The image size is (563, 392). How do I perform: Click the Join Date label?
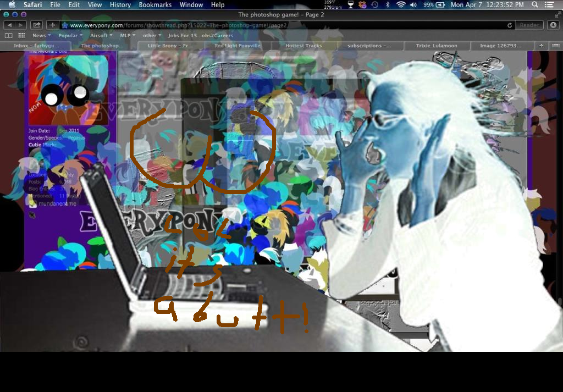click(39, 131)
